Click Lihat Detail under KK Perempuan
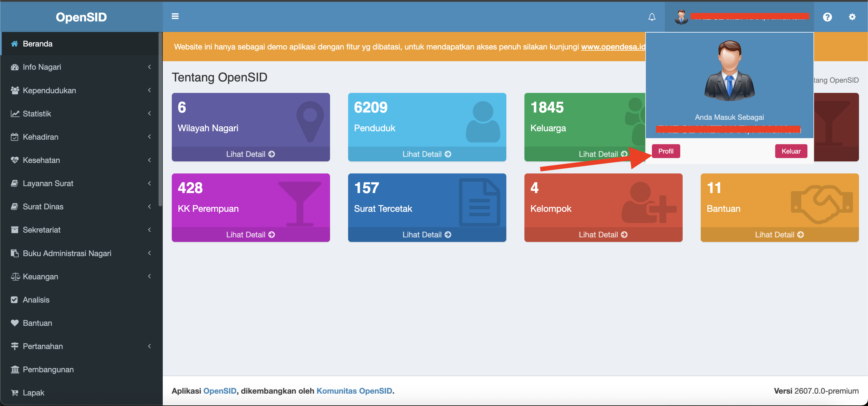This screenshot has height=406, width=868. click(x=250, y=235)
